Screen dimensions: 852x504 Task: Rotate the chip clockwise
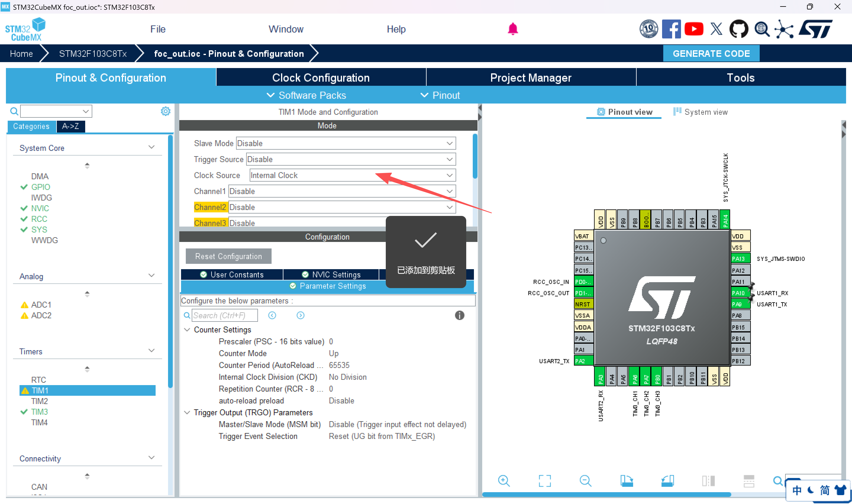click(x=627, y=481)
